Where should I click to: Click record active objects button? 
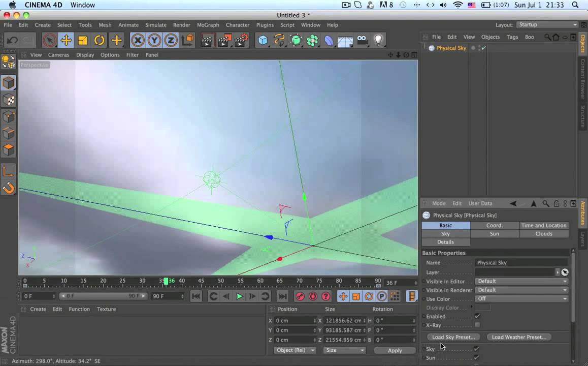(x=300, y=296)
